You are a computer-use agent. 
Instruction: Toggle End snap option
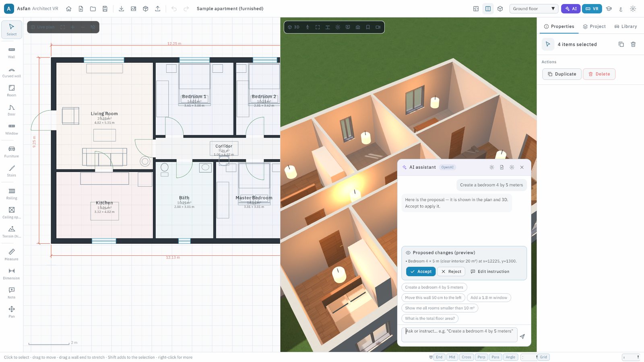tap(439, 357)
